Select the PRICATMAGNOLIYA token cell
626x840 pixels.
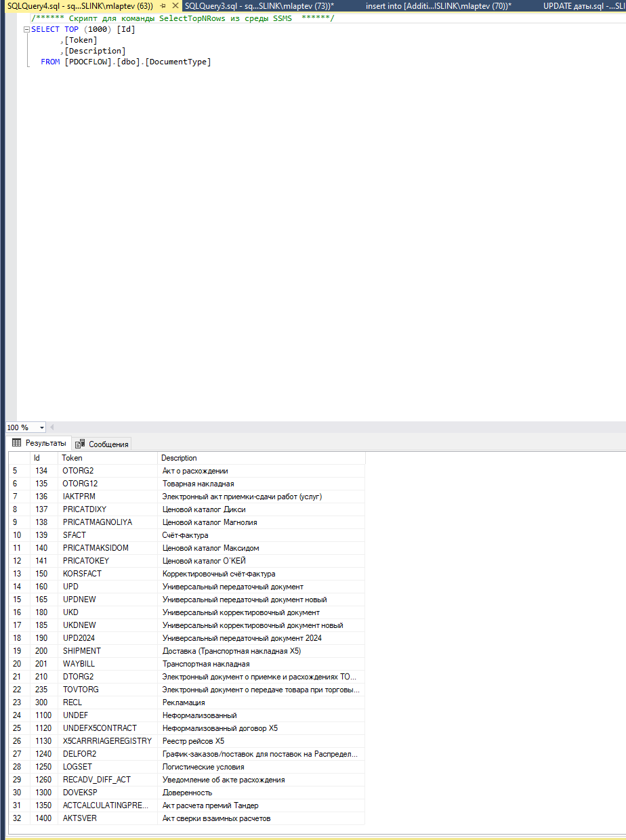point(108,522)
